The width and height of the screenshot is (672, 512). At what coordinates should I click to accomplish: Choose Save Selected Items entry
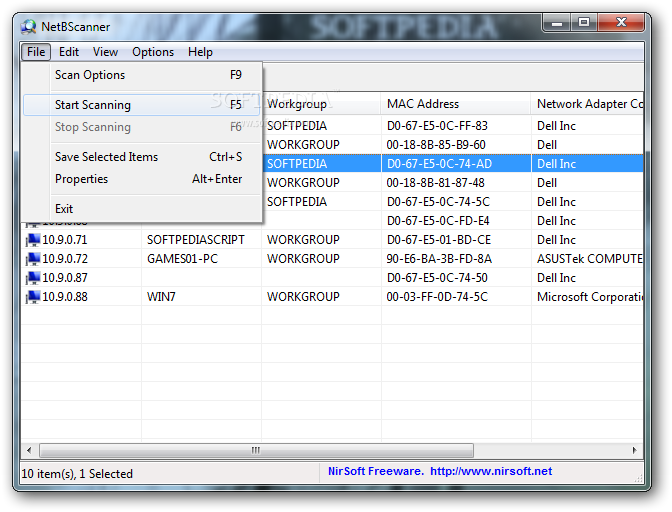141,157
